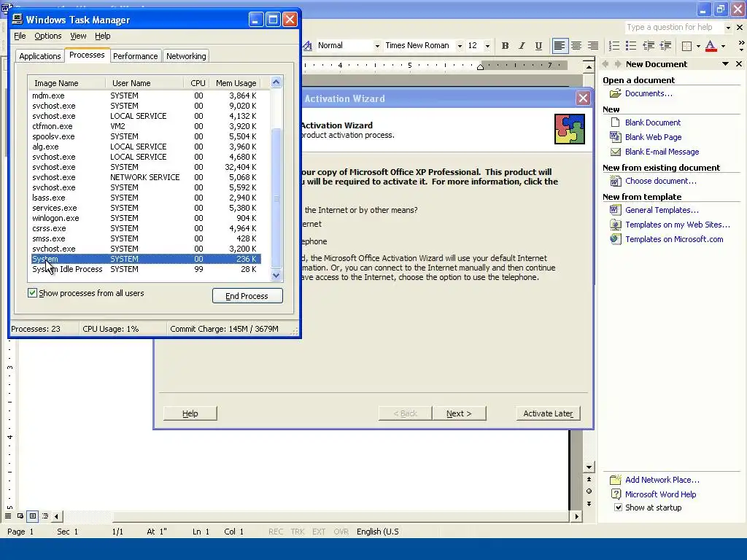Select the winlogon.exe process row
The width and height of the screenshot is (747, 560).
(x=146, y=218)
